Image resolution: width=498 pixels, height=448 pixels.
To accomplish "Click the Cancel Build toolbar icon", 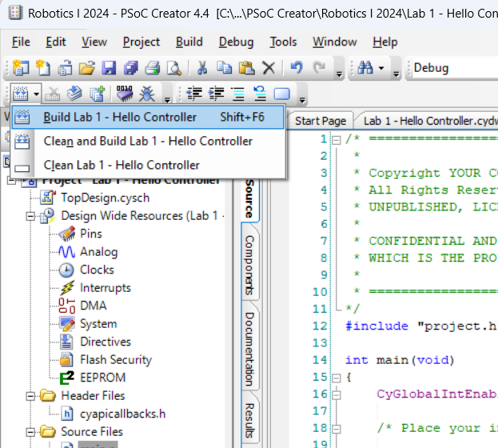I will [x=53, y=94].
